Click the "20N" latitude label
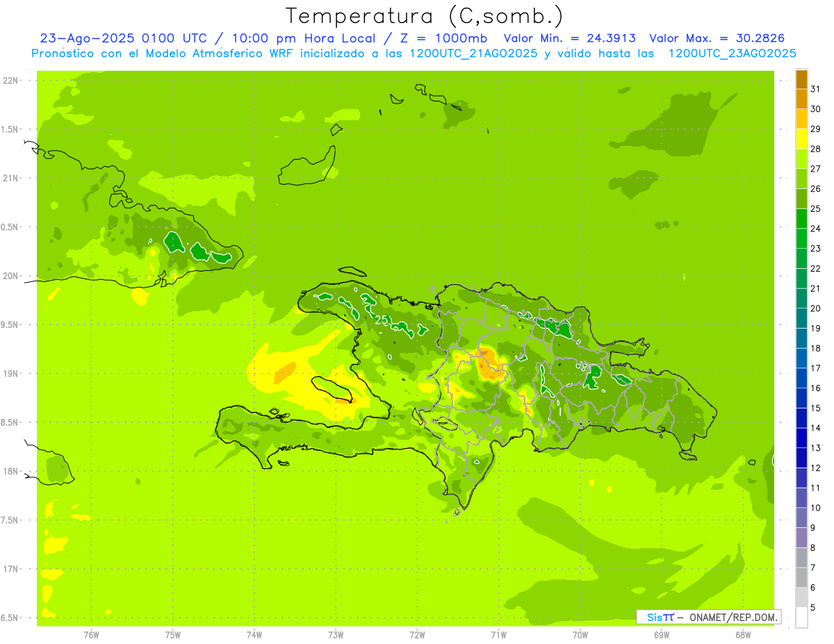Image resolution: width=834 pixels, height=644 pixels. [12, 276]
